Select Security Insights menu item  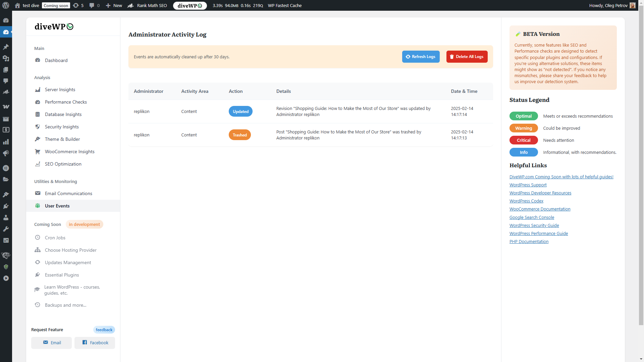62,127
